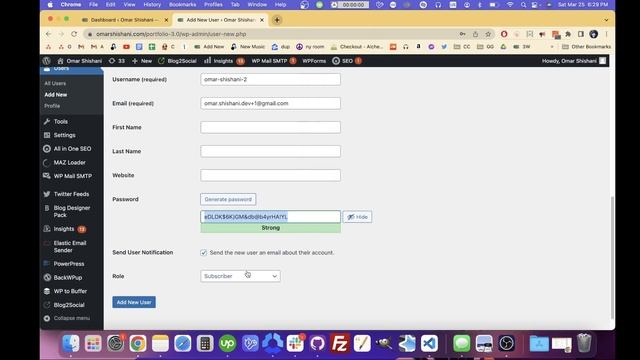This screenshot has height=360, width=640.
Task: Open Blog2Social in the sidebar
Action: [64, 305]
